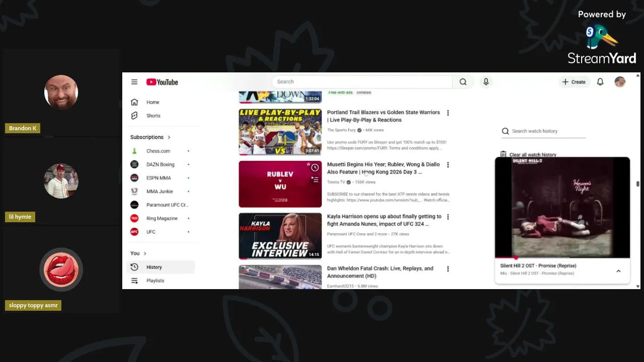Click Watch Later clock on the Rublev v Wu thumbnail
The height and width of the screenshot is (362, 644).
tap(315, 167)
